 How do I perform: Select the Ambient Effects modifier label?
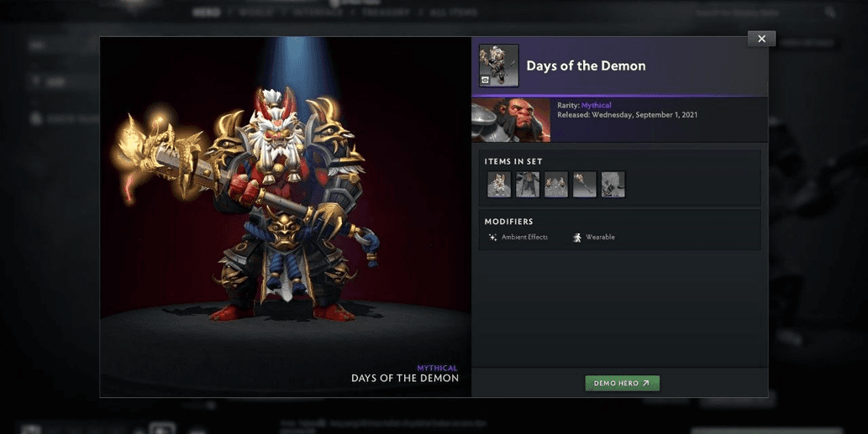525,238
